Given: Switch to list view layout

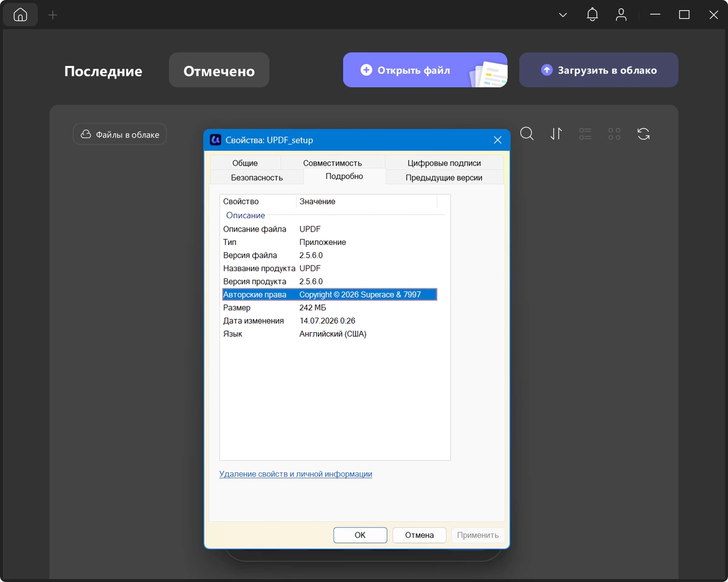Looking at the screenshot, I should [585, 133].
